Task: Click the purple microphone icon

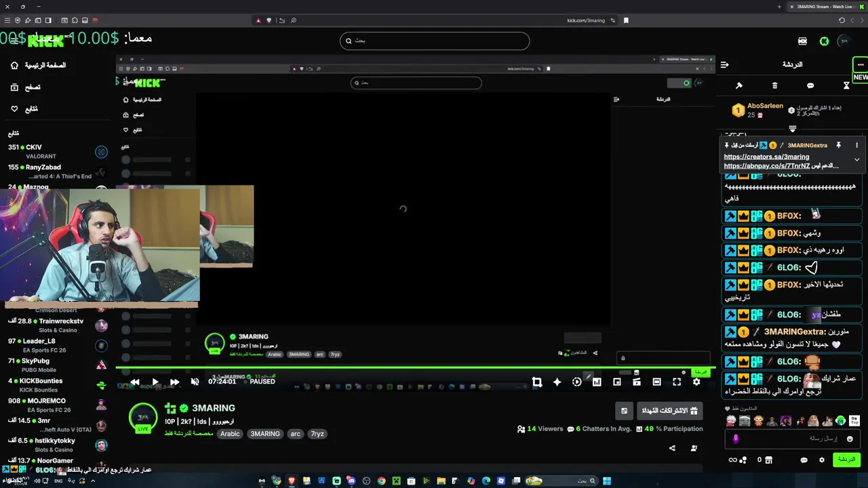Action: click(736, 439)
